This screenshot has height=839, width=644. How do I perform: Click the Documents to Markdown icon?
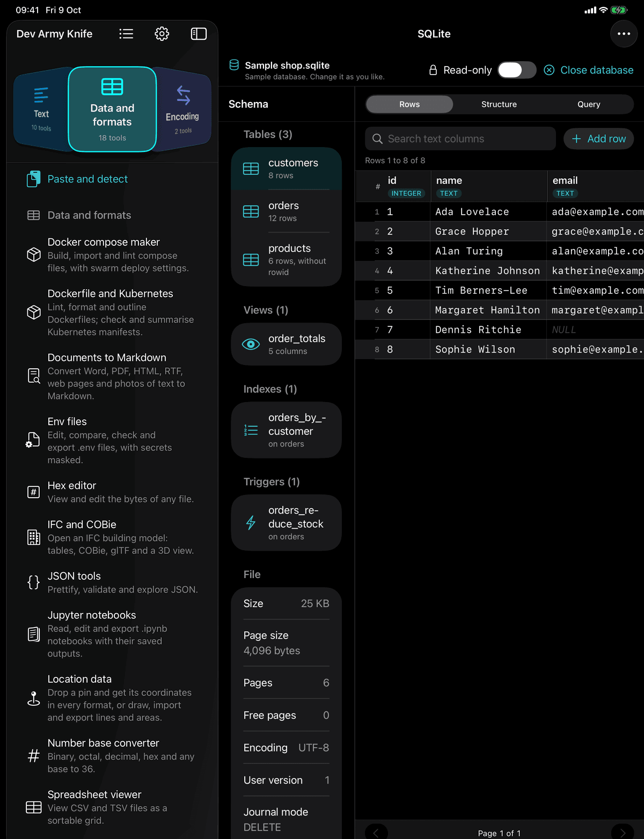[x=34, y=376]
